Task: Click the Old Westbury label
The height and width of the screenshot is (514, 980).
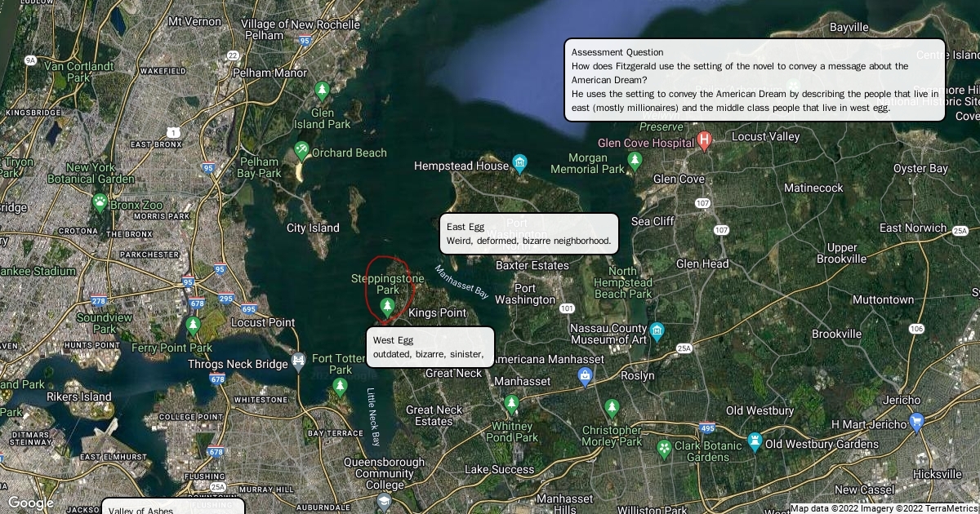Action: [x=760, y=410]
